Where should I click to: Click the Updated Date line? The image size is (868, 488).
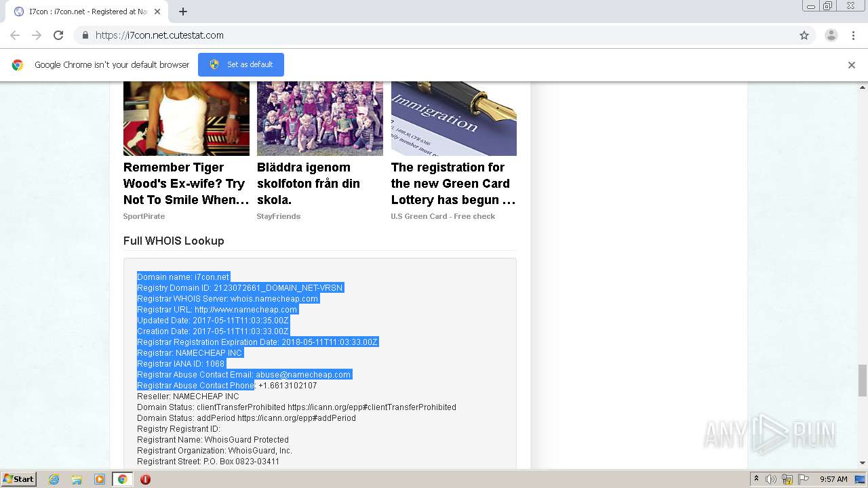click(x=213, y=320)
